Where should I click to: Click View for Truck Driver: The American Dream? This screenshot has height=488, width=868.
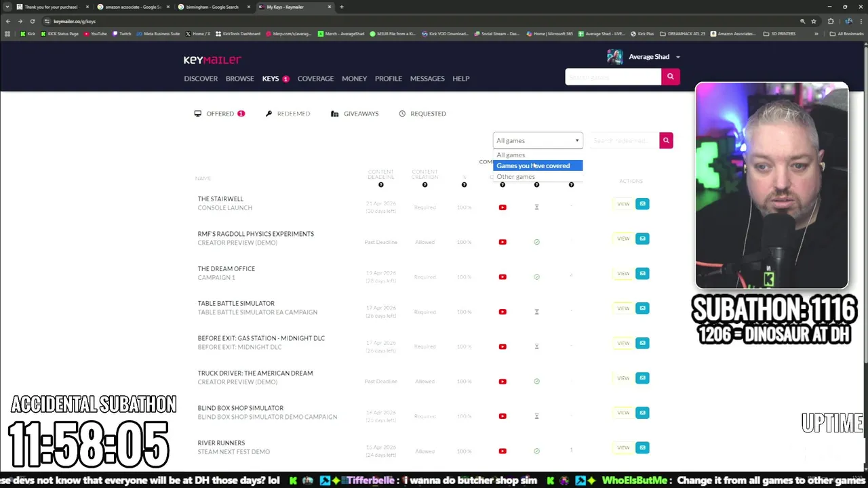[x=623, y=378]
